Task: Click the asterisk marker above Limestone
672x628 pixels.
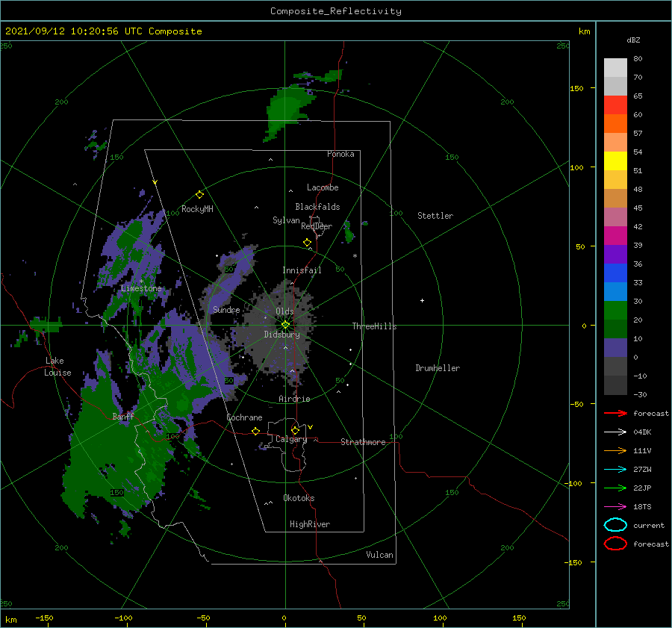Action: point(141,282)
